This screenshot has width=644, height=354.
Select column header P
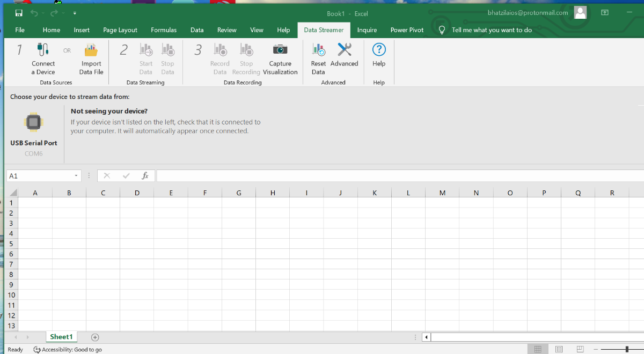coord(544,193)
